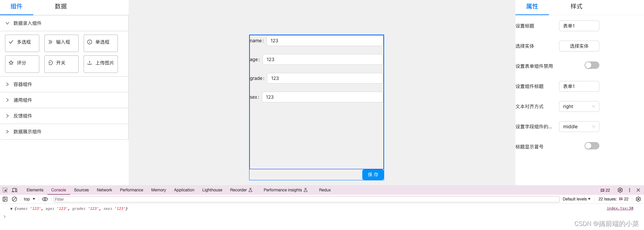Switch to the 属性 tab
The image size is (644, 230).
[532, 6]
